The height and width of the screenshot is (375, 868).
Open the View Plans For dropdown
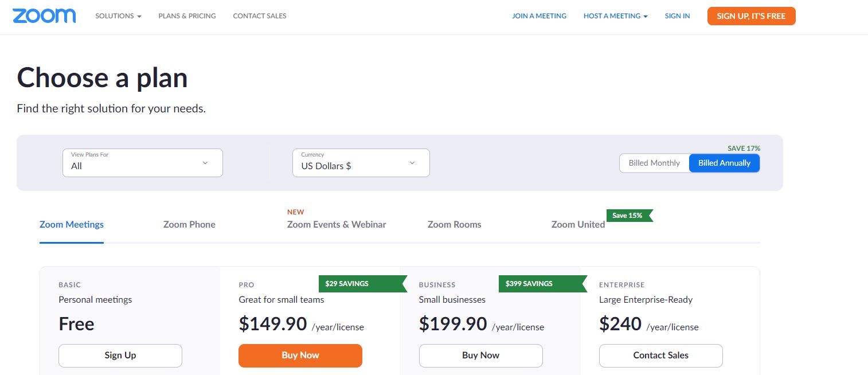(143, 163)
